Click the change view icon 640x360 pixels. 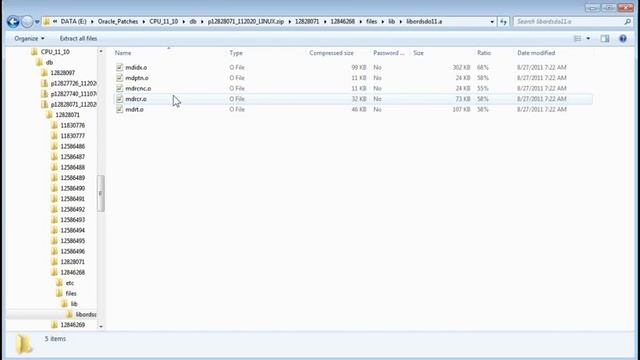[x=578, y=38]
